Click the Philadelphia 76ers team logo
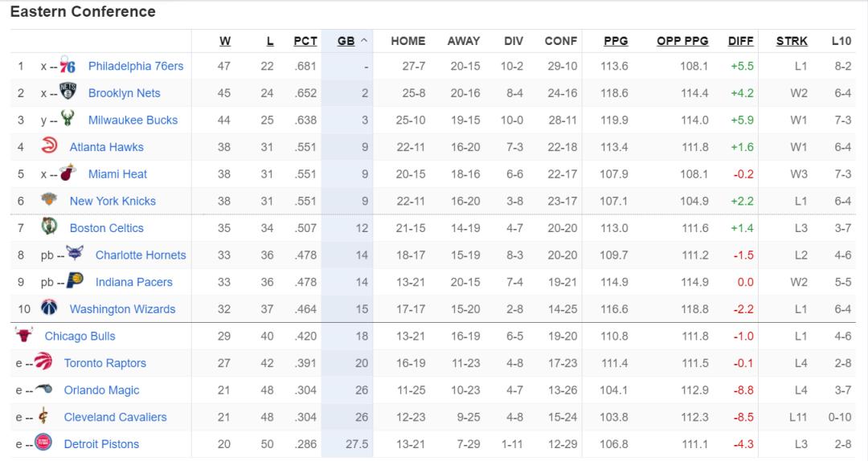 (x=68, y=66)
